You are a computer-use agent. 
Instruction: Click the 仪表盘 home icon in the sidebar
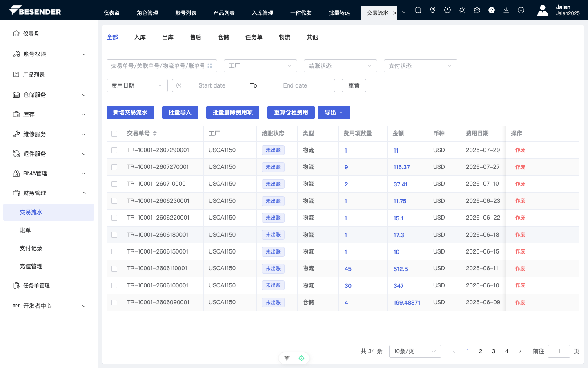[x=16, y=34]
